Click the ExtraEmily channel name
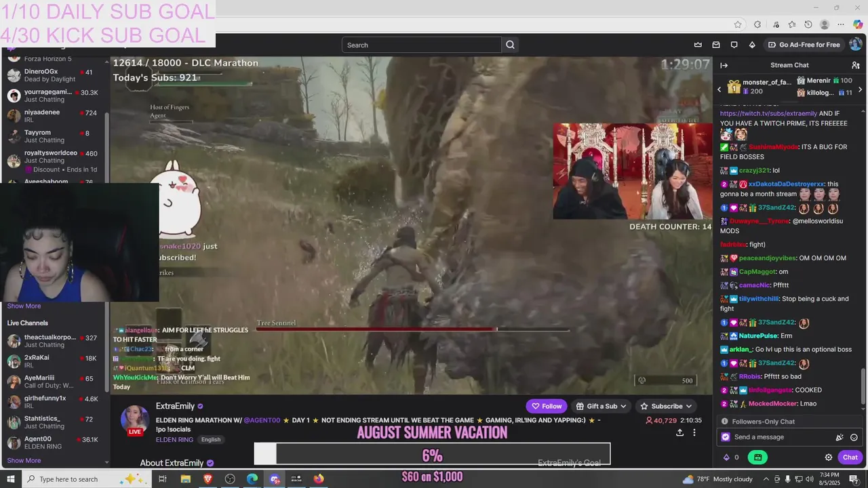The height and width of the screenshot is (488, 868). pos(175,406)
